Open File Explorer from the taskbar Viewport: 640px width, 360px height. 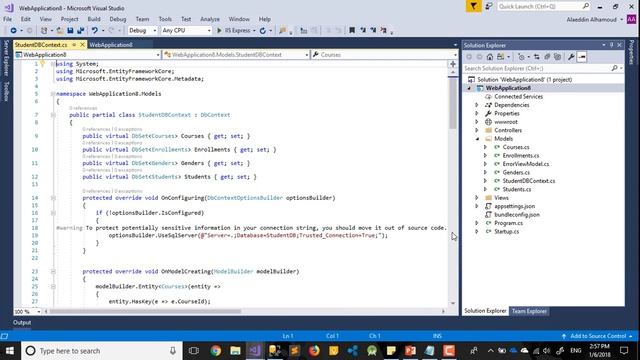click(235, 351)
